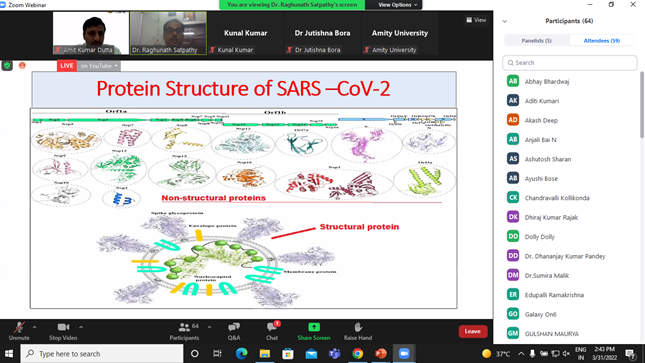The width and height of the screenshot is (645, 363).
Task: Launch Microsoft Edge from taskbar
Action: tap(241, 354)
